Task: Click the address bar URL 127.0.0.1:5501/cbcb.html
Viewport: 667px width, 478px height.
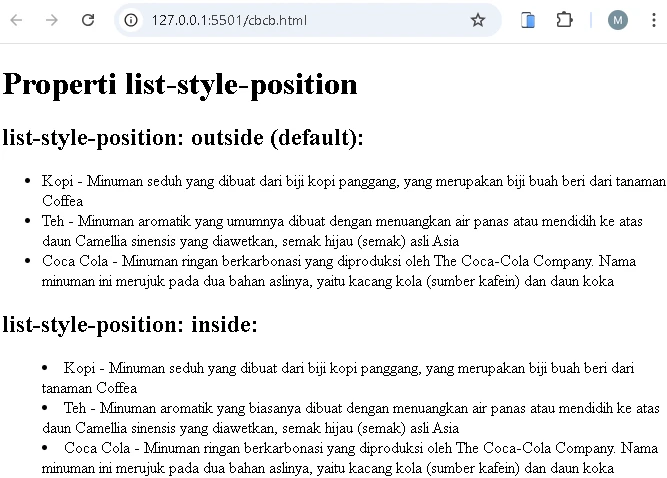Action: click(229, 20)
